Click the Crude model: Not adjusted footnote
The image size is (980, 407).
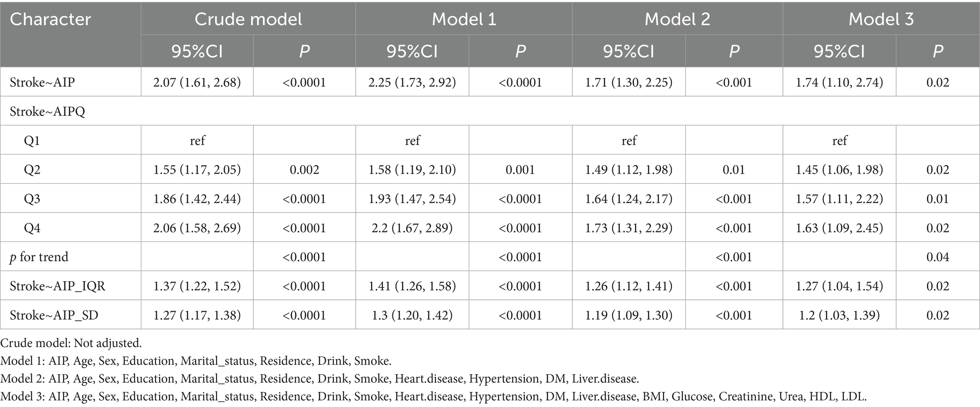(71, 342)
